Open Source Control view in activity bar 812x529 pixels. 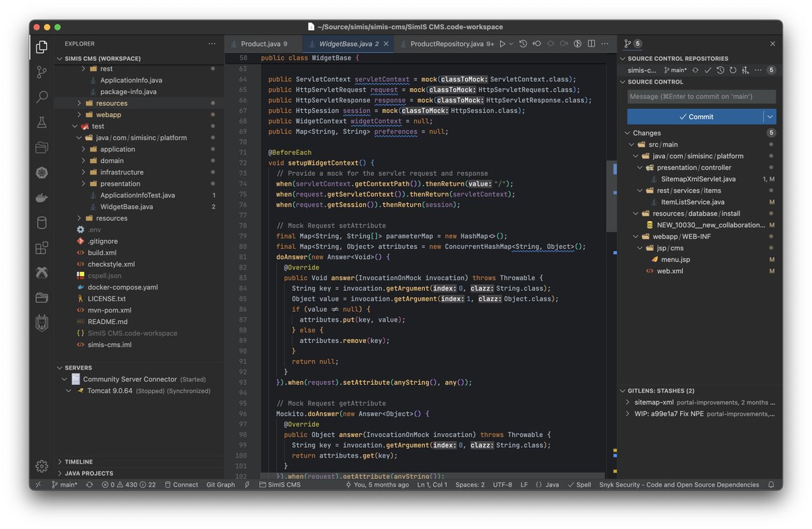(42, 72)
